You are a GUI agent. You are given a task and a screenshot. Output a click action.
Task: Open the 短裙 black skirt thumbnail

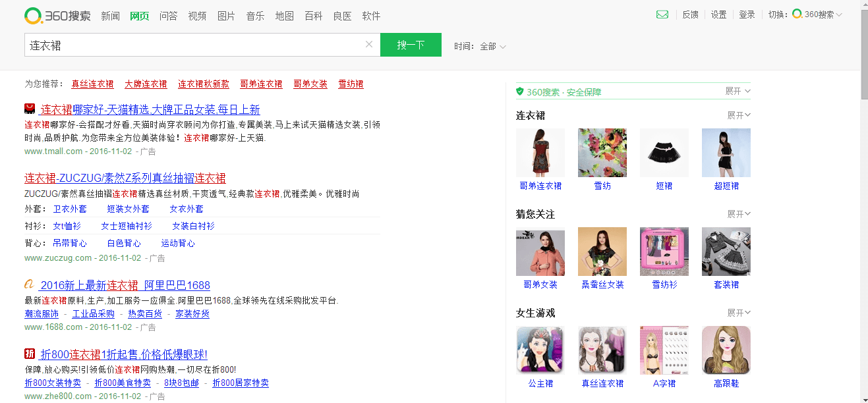[664, 153]
